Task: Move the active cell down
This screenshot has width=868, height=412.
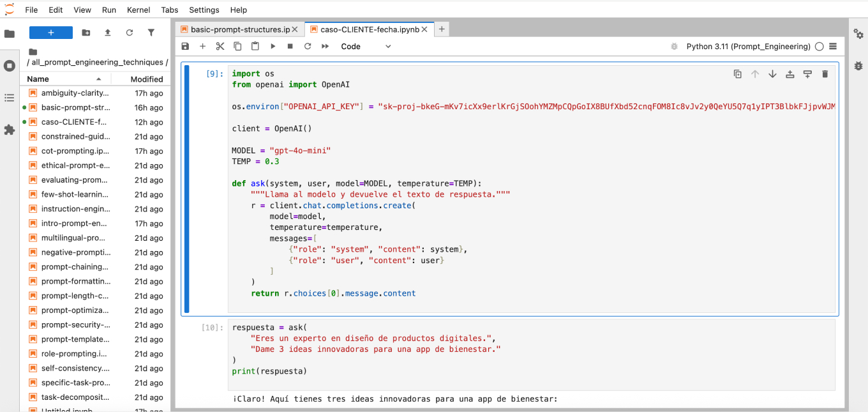Action: tap(772, 74)
